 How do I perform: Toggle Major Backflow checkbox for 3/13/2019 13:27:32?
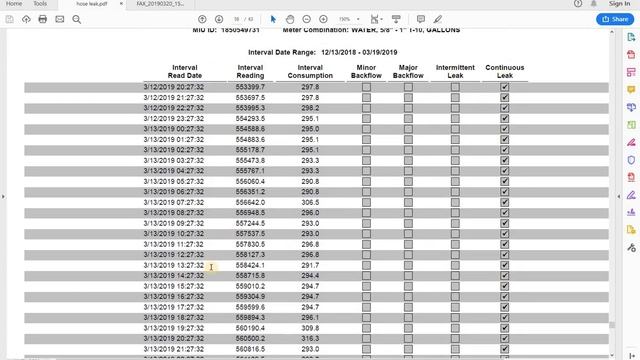[408, 265]
